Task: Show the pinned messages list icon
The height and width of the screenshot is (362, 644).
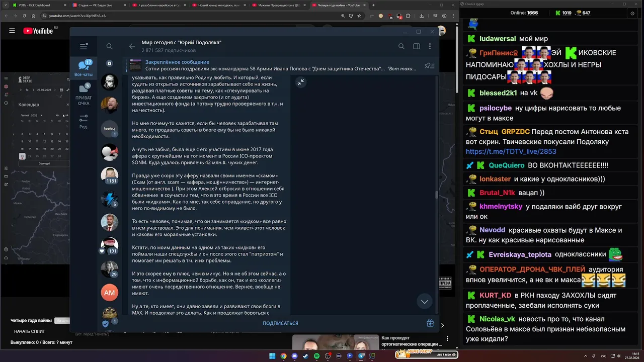Action: (429, 65)
